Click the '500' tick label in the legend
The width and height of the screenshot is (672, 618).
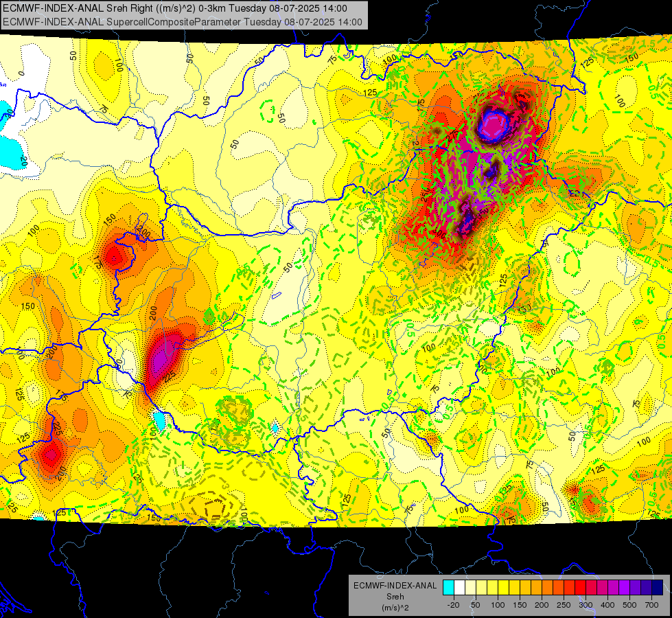click(630, 605)
